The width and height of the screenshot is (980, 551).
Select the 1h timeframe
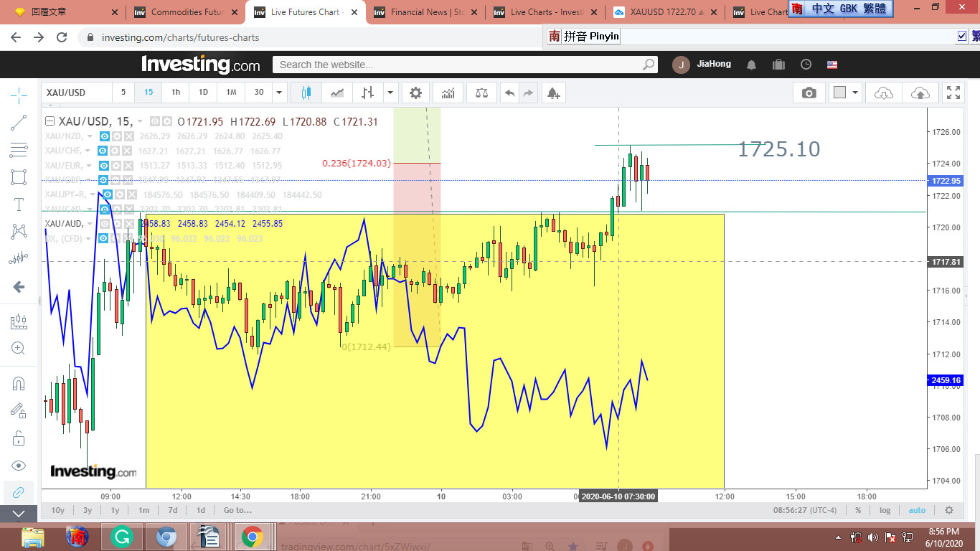coord(176,93)
